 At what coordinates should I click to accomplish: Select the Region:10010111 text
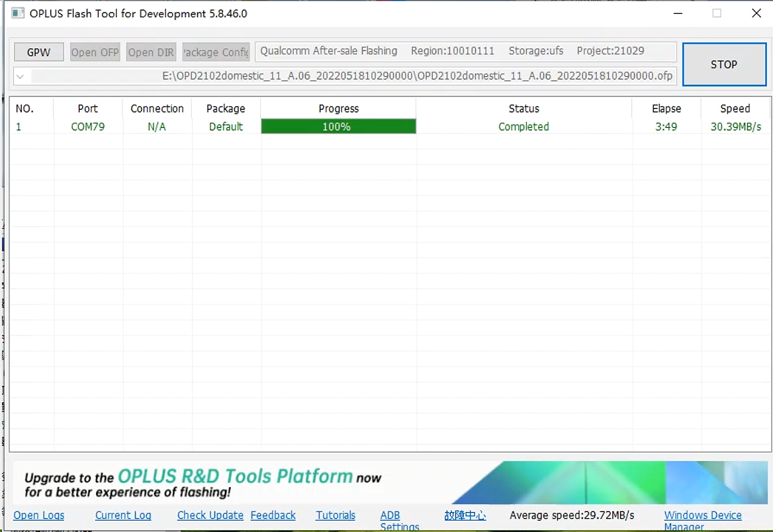453,51
